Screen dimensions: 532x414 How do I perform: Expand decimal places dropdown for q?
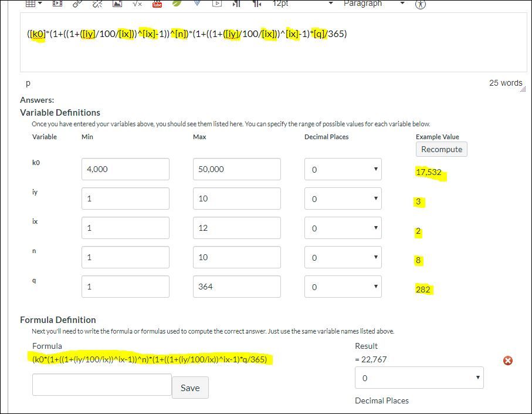(x=343, y=287)
